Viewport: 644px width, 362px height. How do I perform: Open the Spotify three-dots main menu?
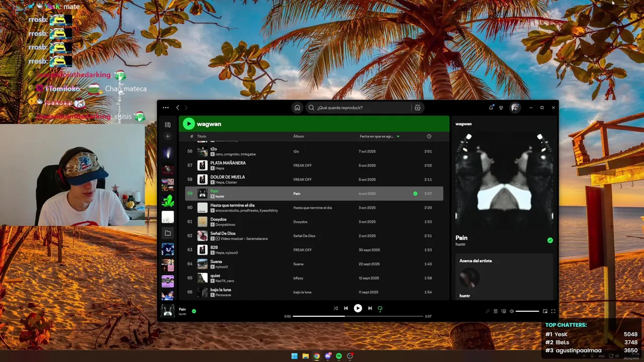166,108
